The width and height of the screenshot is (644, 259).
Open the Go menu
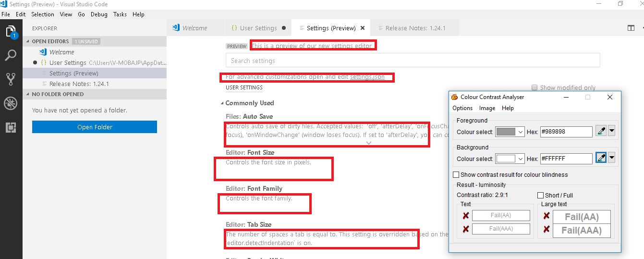pyautogui.click(x=82, y=14)
